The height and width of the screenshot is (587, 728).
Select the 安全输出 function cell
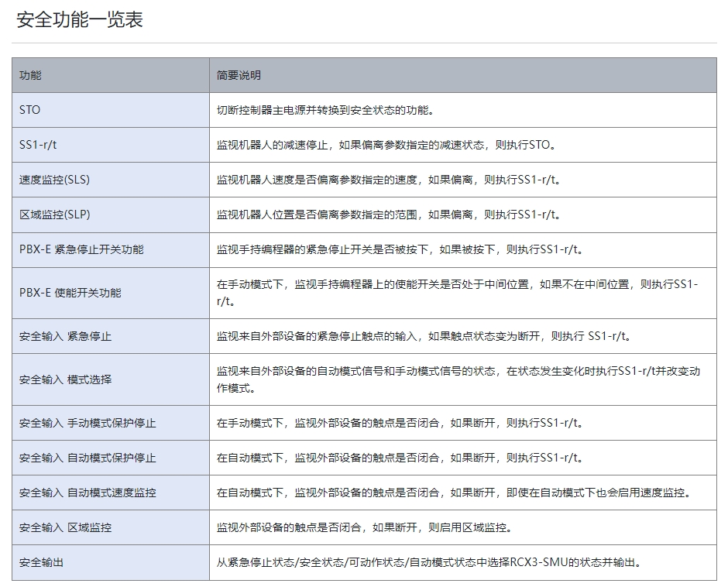(x=111, y=562)
